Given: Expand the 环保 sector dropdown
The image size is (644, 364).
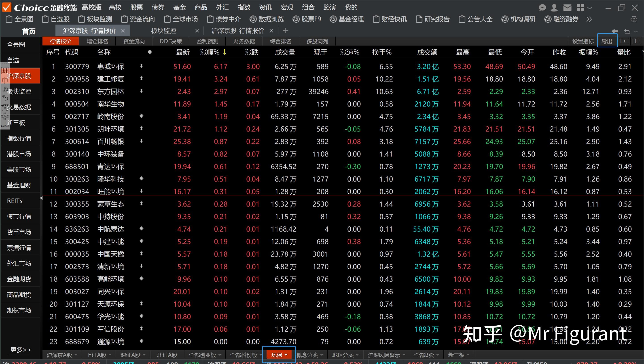Looking at the screenshot, I should click(x=286, y=355).
